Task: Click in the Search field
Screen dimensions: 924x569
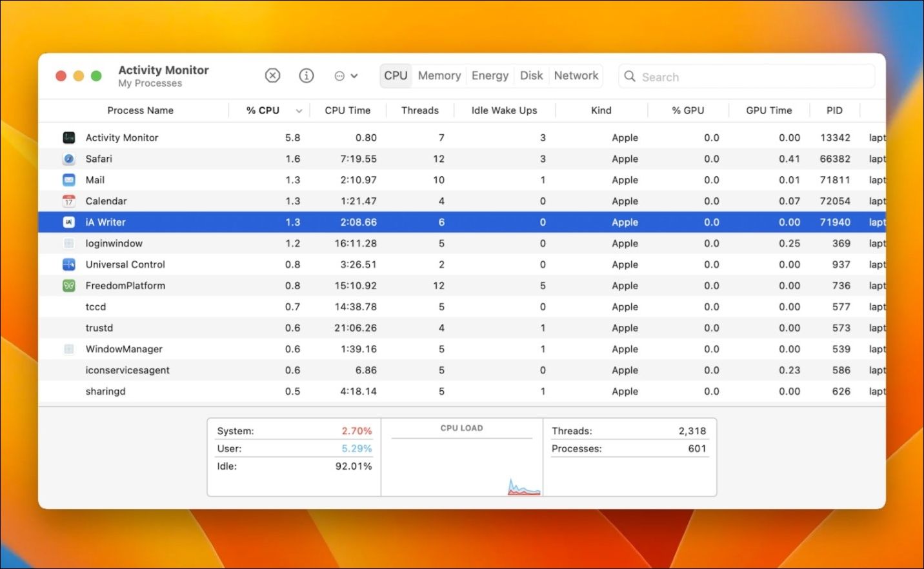Action: click(x=748, y=77)
